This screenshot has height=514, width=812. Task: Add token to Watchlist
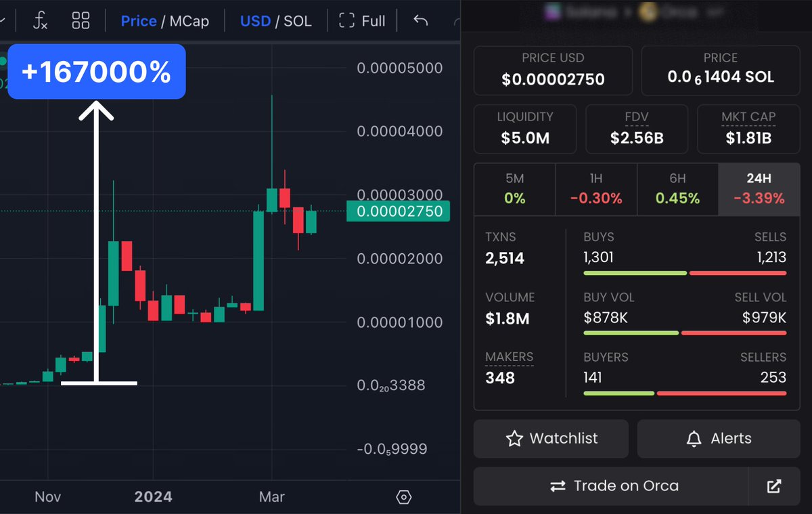pyautogui.click(x=551, y=439)
